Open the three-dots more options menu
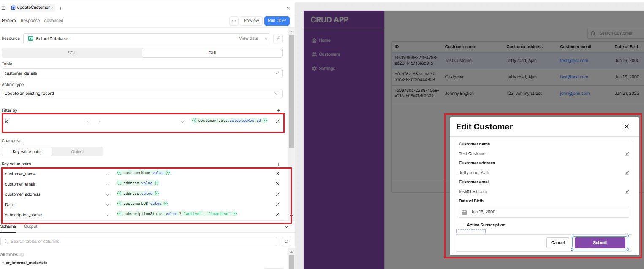 pos(234,21)
